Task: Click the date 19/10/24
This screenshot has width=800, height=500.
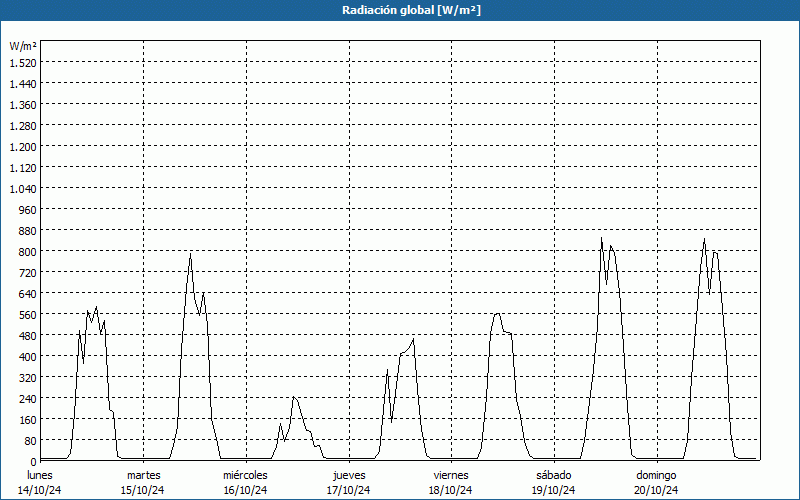Action: (554, 490)
